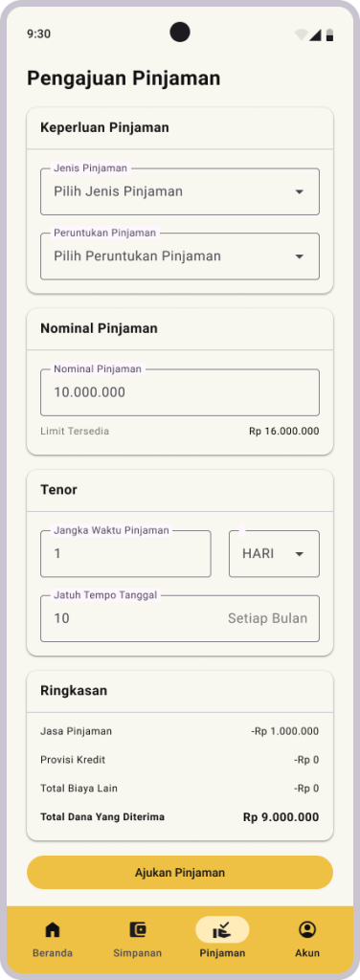Tap the Total Dana Yang Diterima amount
Viewport: 360px width, 980px height.
point(281,817)
